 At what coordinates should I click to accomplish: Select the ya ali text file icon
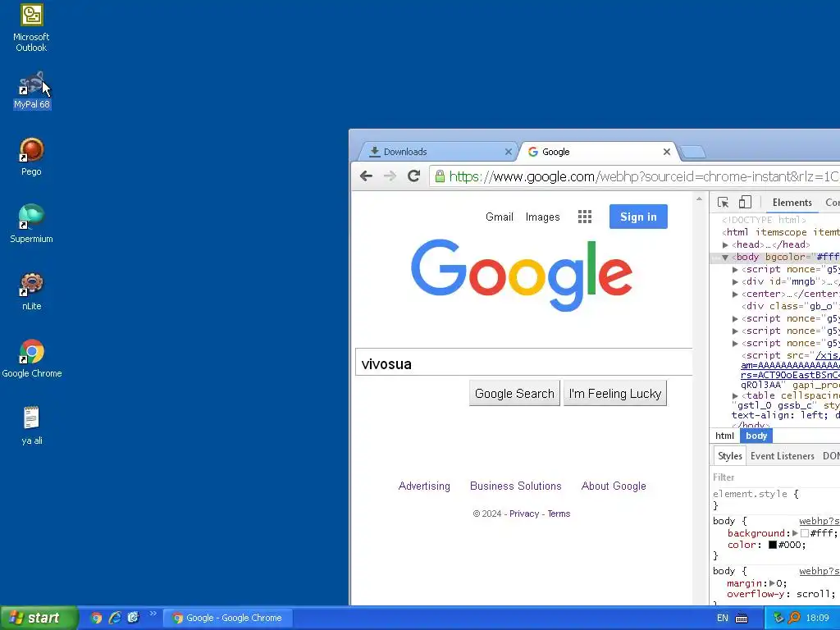tap(32, 426)
